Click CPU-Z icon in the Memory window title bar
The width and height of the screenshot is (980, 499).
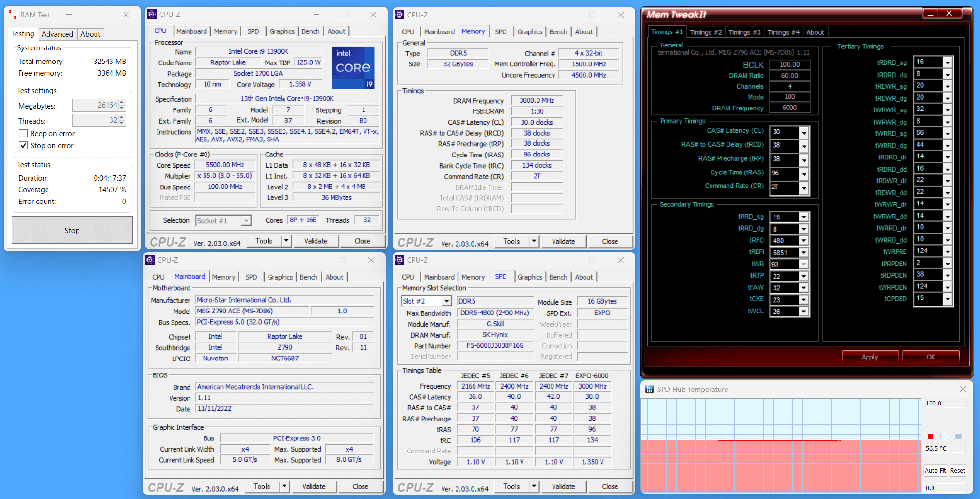(399, 15)
